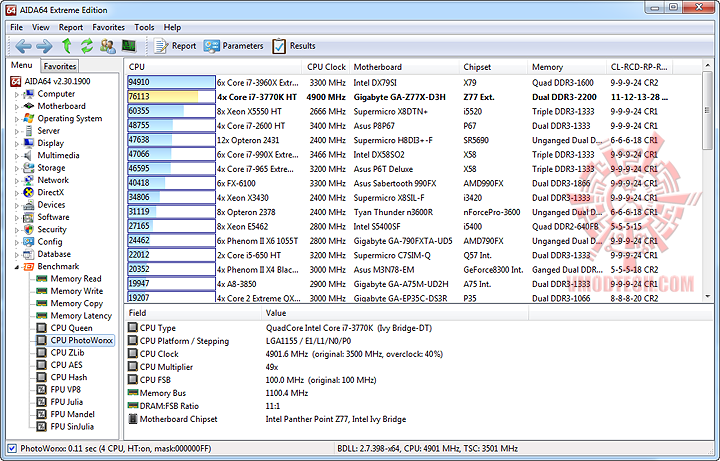Click the users icon in toolbar
Image resolution: width=720 pixels, height=461 pixels.
coord(108,46)
